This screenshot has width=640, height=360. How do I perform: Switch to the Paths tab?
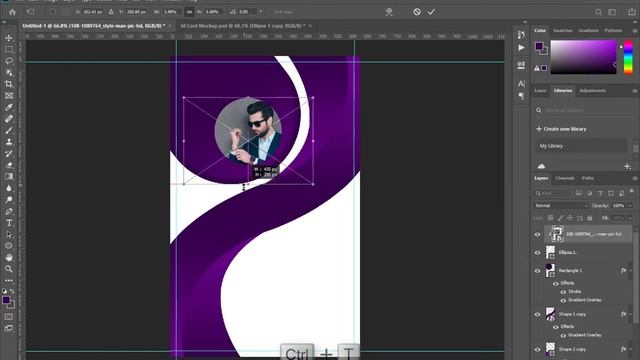(588, 178)
